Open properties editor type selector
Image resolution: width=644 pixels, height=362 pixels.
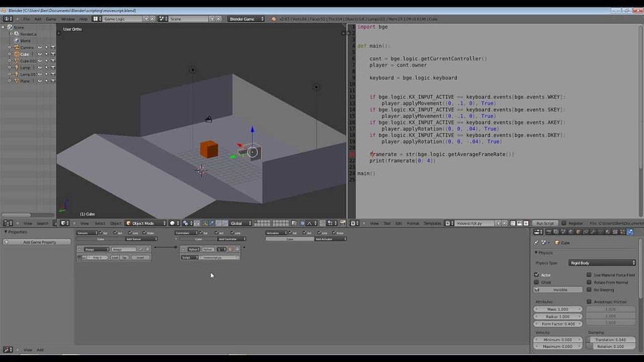[x=538, y=232]
